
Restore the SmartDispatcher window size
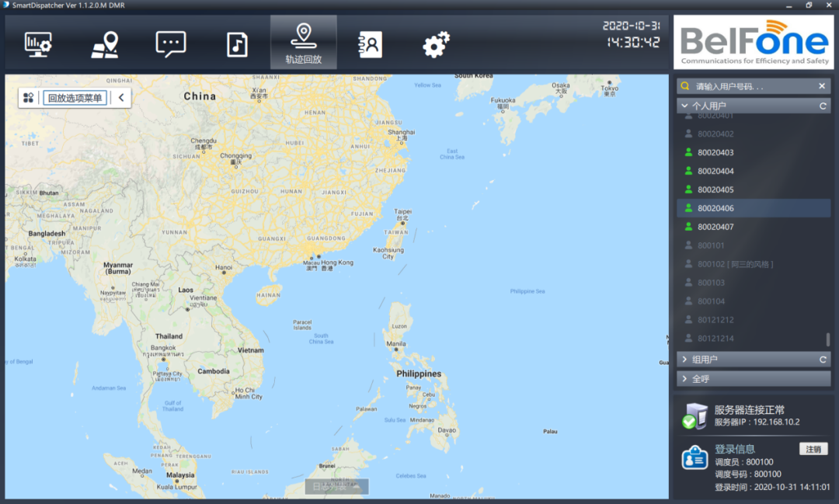coord(809,5)
